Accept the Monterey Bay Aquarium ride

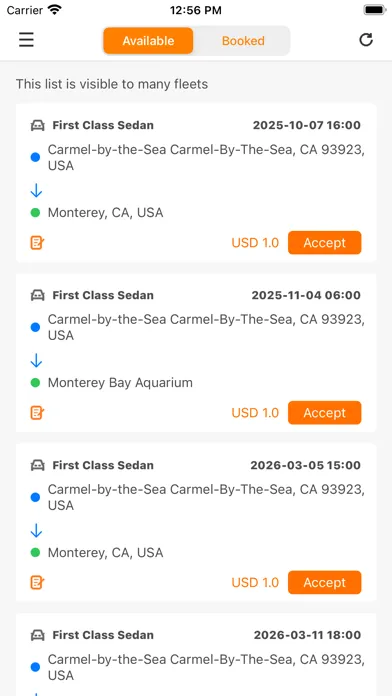point(325,412)
